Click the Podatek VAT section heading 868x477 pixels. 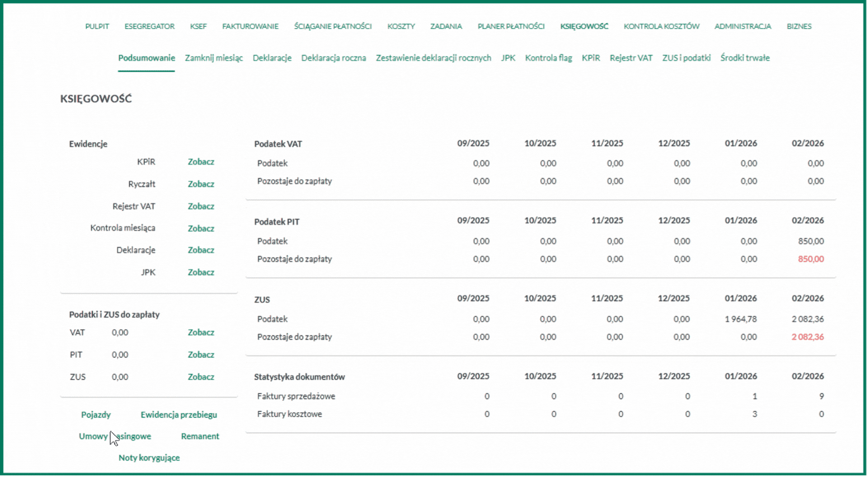278,144
